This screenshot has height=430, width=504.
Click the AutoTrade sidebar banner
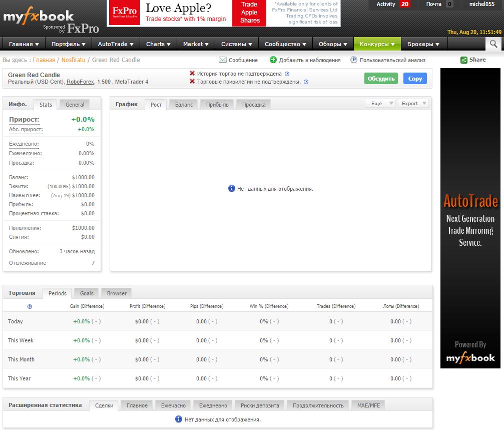(x=470, y=218)
